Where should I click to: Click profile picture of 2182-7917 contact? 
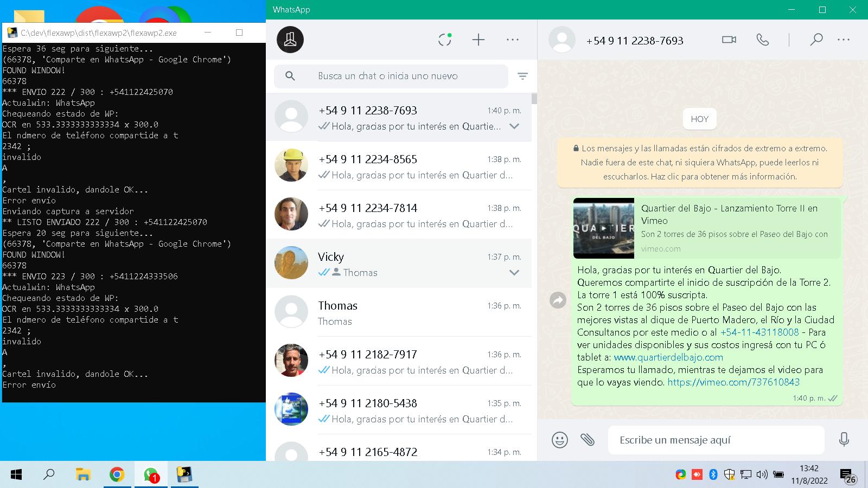291,360
